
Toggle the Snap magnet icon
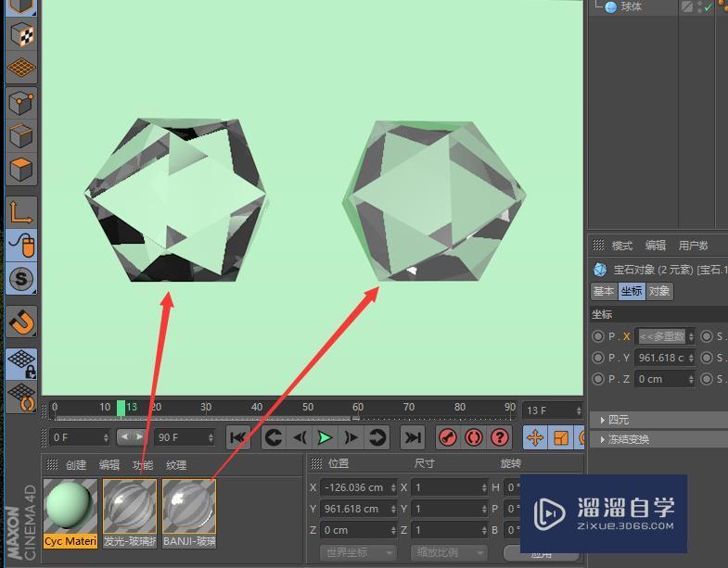coord(21,322)
